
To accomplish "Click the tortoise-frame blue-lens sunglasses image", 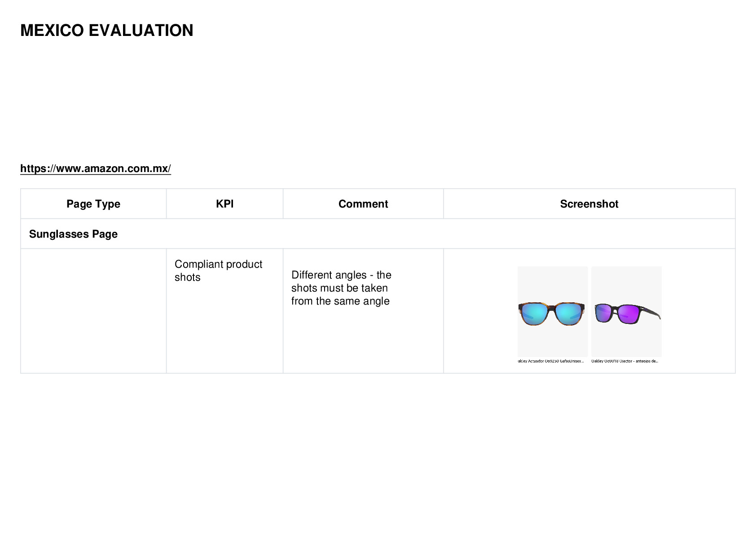I will [x=552, y=312].
